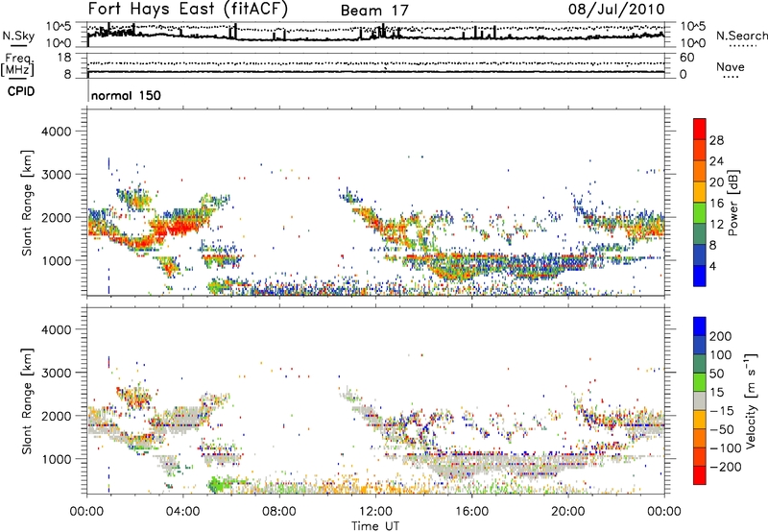This screenshot has width=768, height=532.
Task: Click the 'normal 150' text
Action: click(126, 95)
